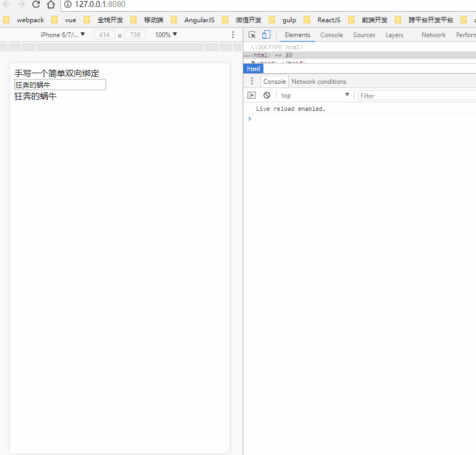The image size is (476, 455).
Task: Click the browser home icon
Action: [x=50, y=5]
